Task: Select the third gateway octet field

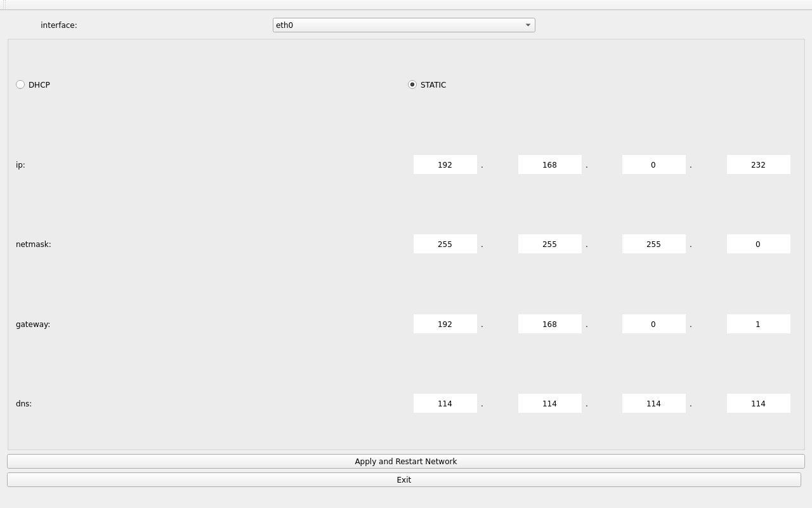Action: (653, 324)
